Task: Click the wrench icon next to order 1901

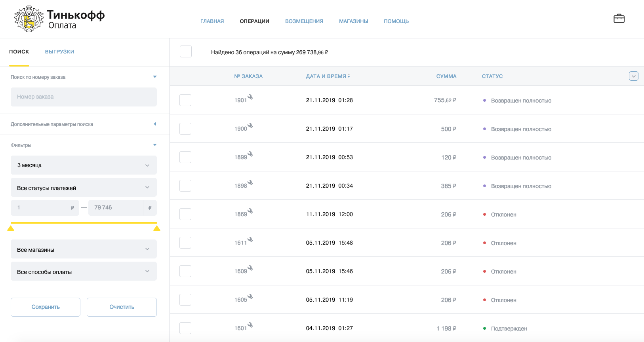Action: (250, 97)
